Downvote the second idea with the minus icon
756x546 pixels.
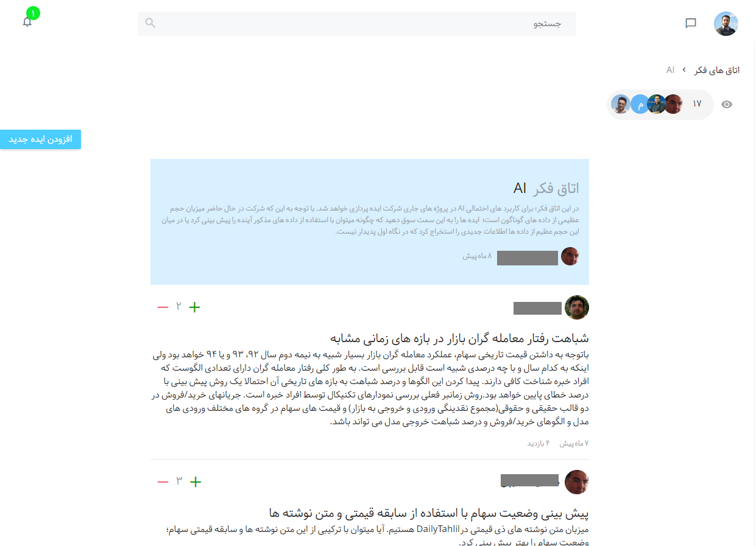coord(163,481)
